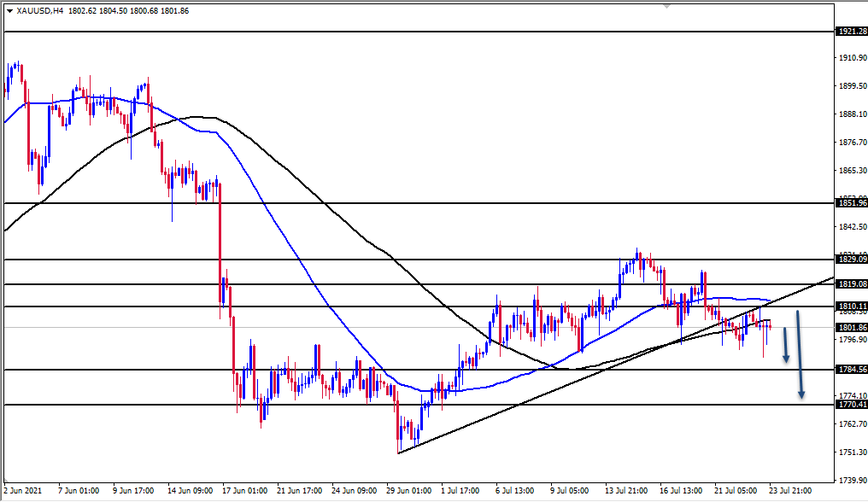The height and width of the screenshot is (502, 868).
Task: Click the XAUUSD,H4 symbol title
Action: pyautogui.click(x=40, y=11)
